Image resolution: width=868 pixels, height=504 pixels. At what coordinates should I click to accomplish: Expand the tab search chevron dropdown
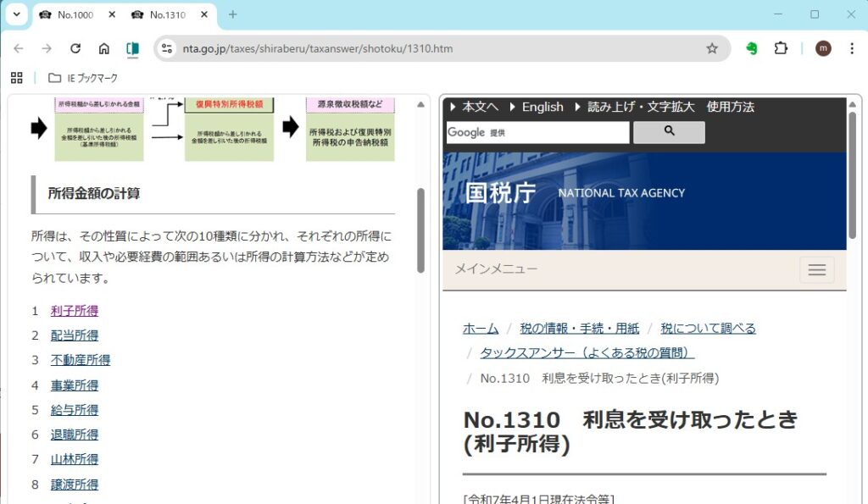coord(16,14)
